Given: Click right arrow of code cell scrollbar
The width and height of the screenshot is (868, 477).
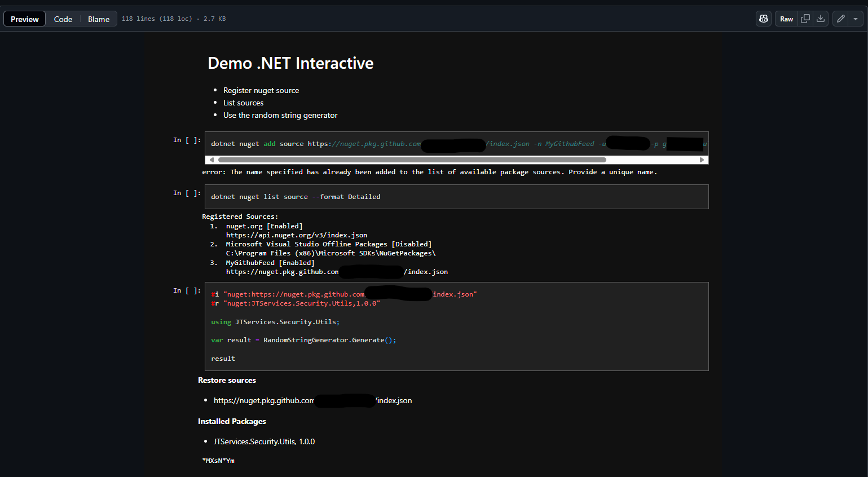Looking at the screenshot, I should (x=702, y=160).
